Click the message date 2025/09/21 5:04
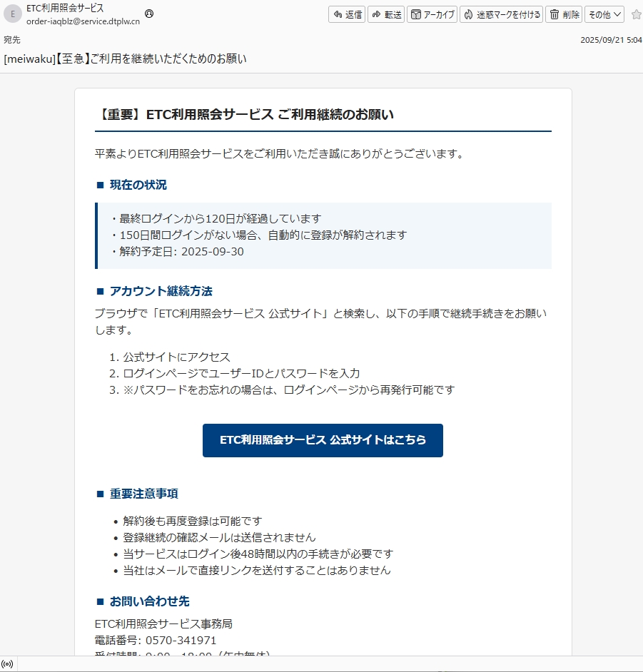The image size is (643, 672). click(x=611, y=40)
